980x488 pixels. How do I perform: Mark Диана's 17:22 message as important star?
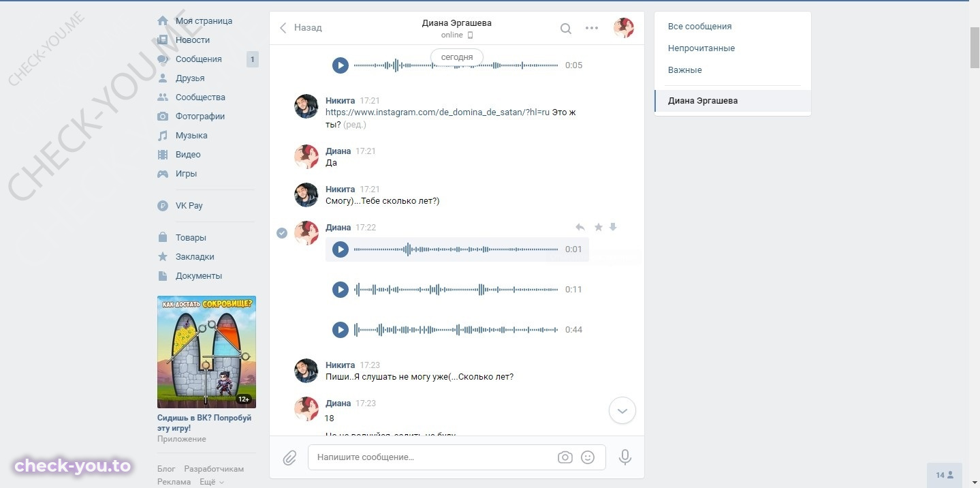pos(599,227)
